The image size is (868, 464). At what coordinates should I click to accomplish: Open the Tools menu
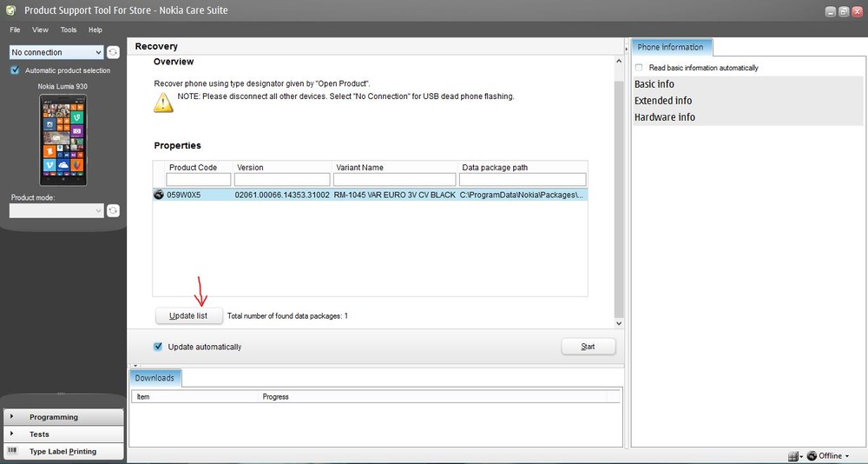click(69, 30)
